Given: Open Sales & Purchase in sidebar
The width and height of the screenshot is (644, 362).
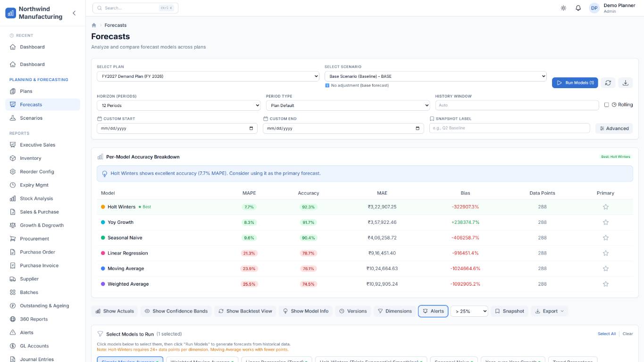Looking at the screenshot, I should (x=42, y=212).
